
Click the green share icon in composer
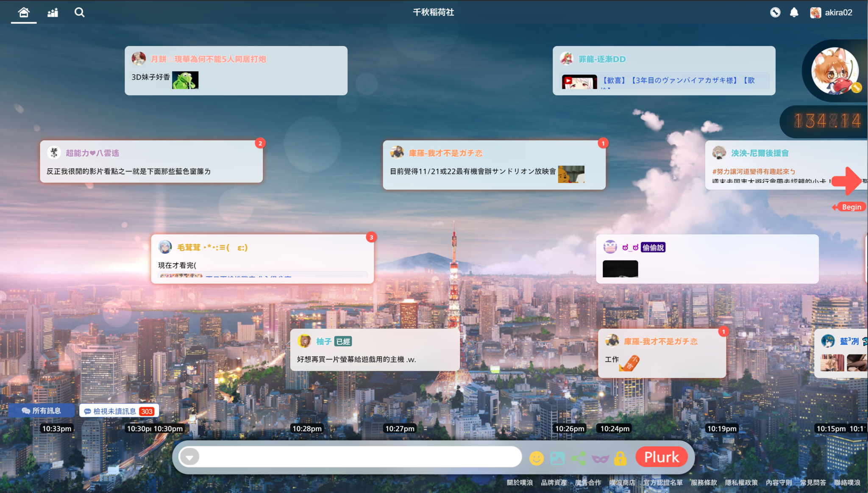pyautogui.click(x=579, y=458)
